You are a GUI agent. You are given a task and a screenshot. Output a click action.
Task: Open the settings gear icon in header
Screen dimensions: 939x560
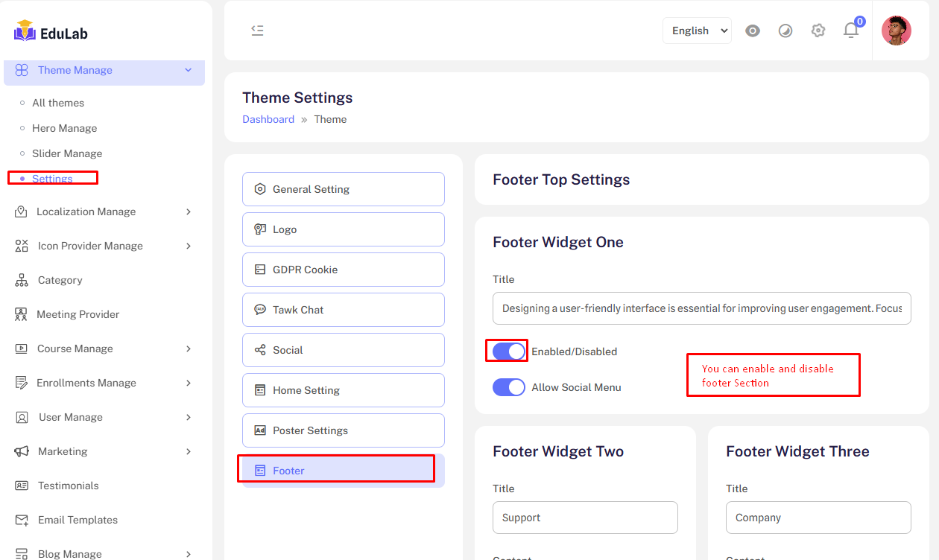(x=818, y=31)
